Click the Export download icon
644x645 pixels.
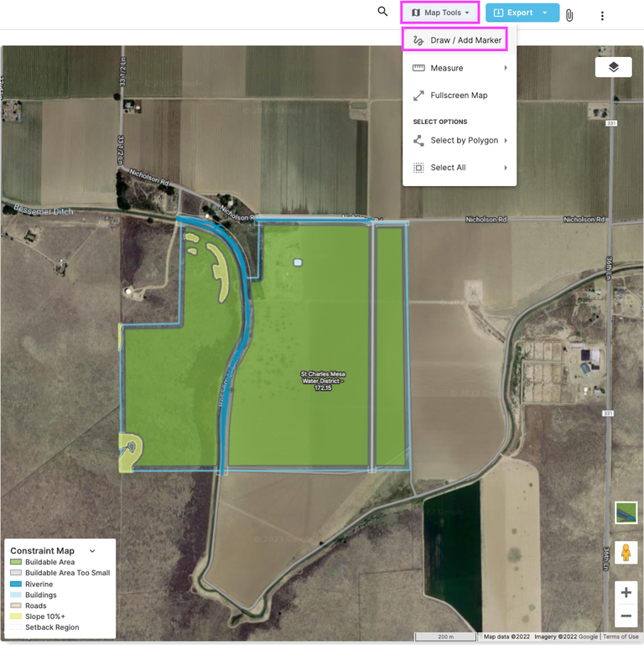498,13
